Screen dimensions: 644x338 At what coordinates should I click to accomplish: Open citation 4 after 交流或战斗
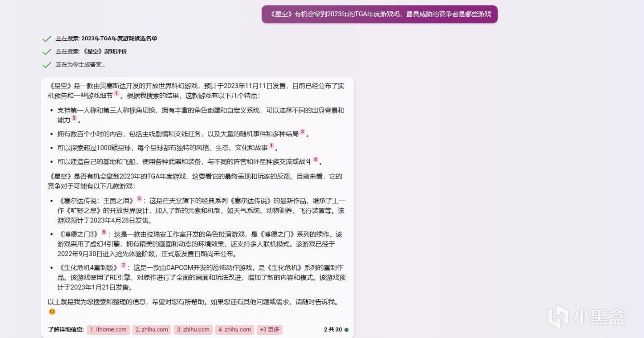tap(315, 159)
